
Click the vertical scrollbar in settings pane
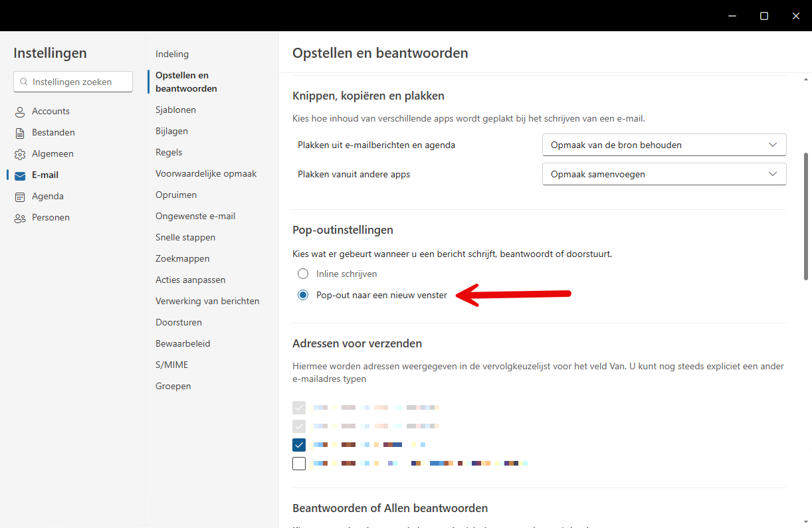pyautogui.click(x=807, y=216)
